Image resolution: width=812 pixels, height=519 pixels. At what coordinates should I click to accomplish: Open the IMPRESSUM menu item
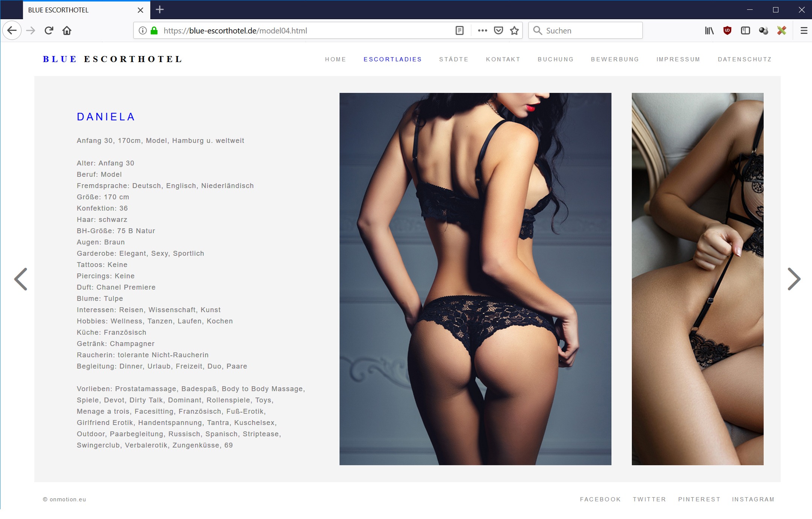point(678,59)
